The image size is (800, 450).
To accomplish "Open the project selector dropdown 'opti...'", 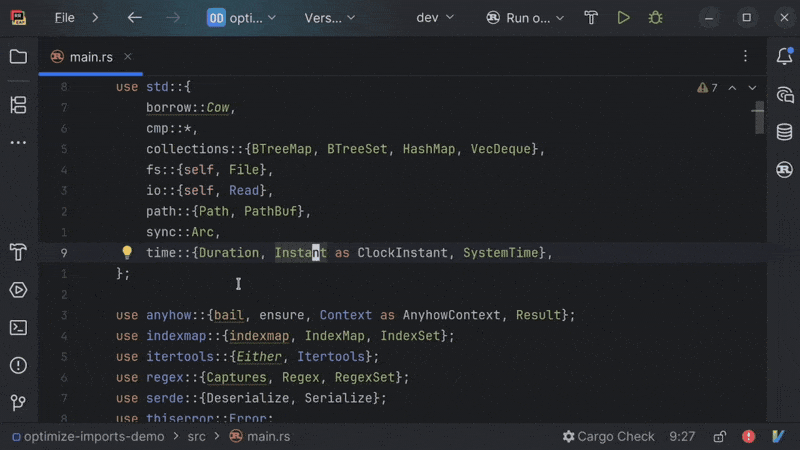I will pos(241,18).
